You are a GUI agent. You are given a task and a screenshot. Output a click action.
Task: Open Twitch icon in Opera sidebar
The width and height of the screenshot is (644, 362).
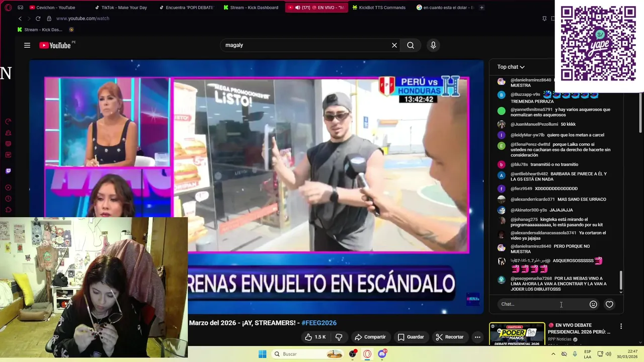(8, 171)
